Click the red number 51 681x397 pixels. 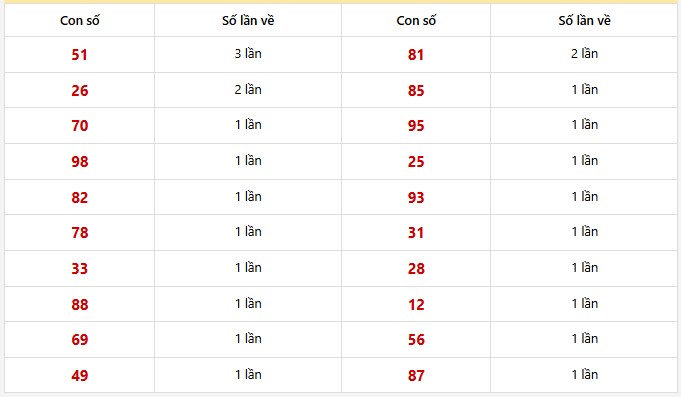(79, 55)
